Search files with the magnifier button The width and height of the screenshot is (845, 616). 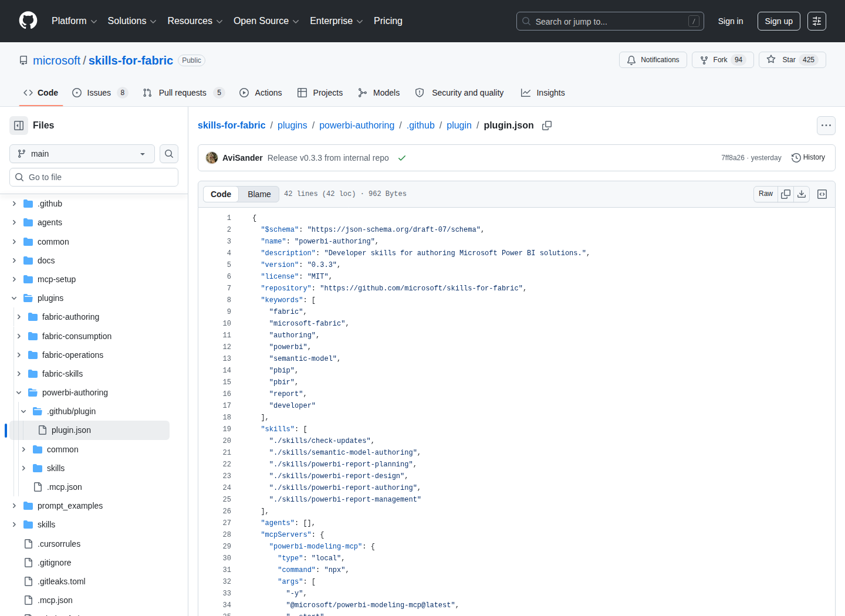point(169,154)
